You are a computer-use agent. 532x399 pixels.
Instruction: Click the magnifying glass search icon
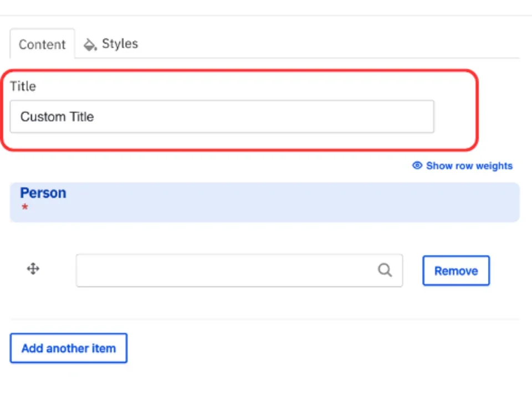pos(385,270)
